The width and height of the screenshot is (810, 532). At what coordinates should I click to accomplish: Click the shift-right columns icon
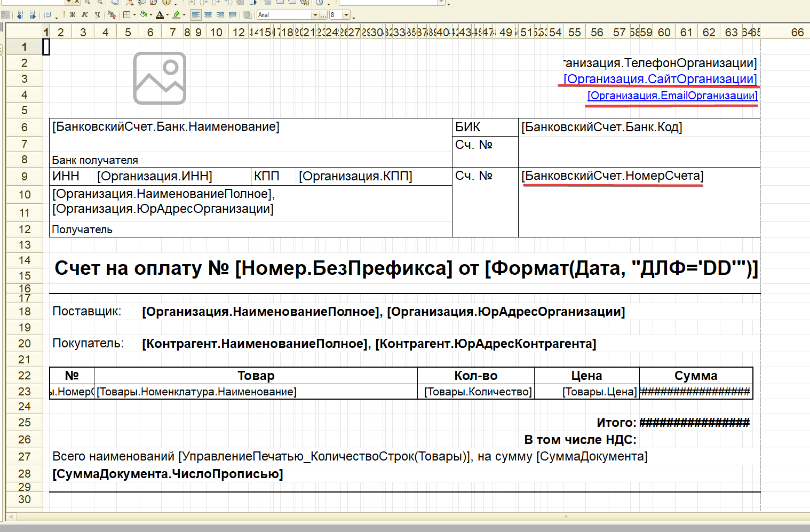point(33,15)
